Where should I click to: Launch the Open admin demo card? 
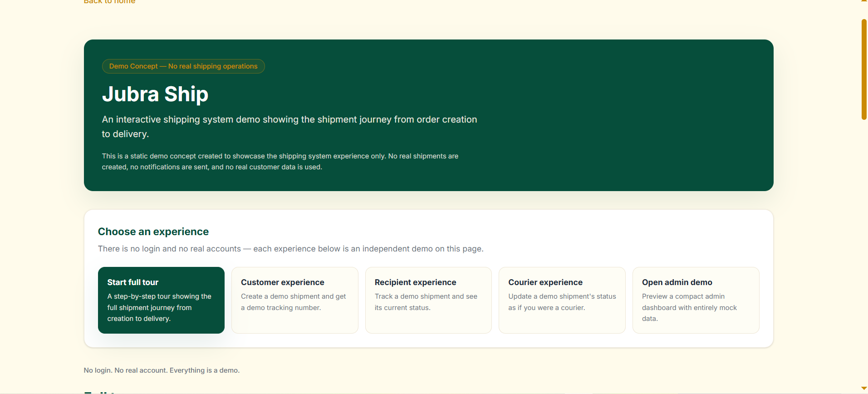click(x=696, y=300)
